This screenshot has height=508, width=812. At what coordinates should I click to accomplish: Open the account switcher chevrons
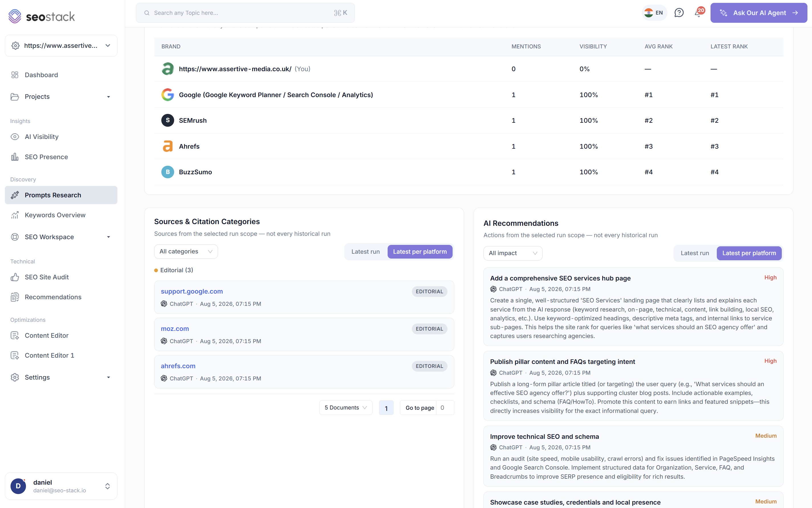(108, 486)
